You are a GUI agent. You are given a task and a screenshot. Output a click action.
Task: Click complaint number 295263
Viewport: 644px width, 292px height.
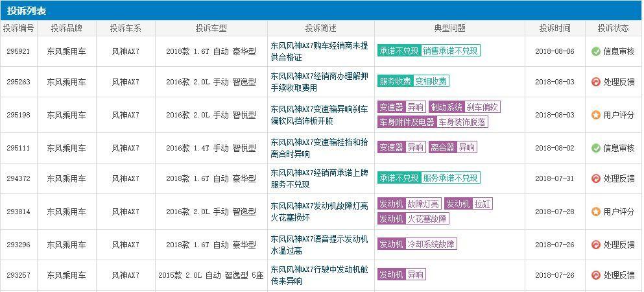pyautogui.click(x=18, y=82)
